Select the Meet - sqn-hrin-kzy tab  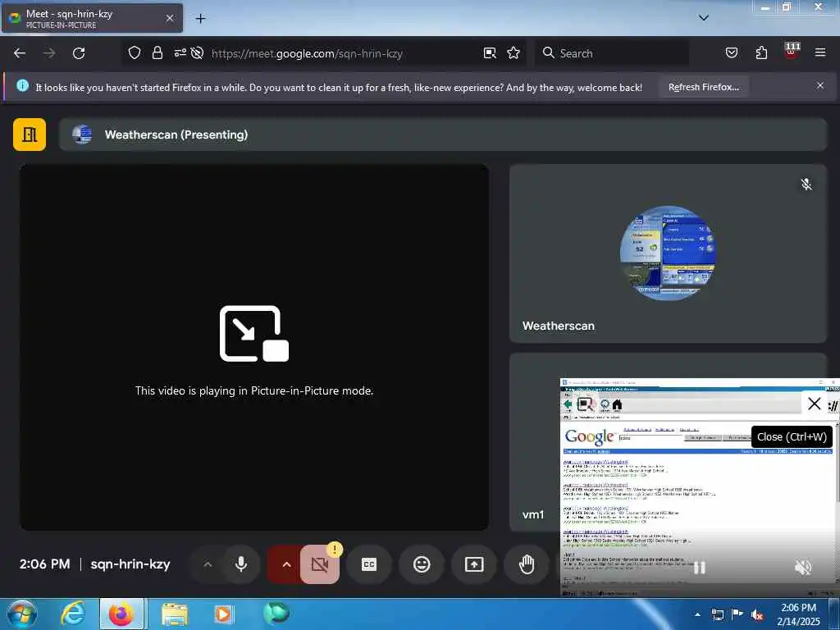pyautogui.click(x=92, y=18)
